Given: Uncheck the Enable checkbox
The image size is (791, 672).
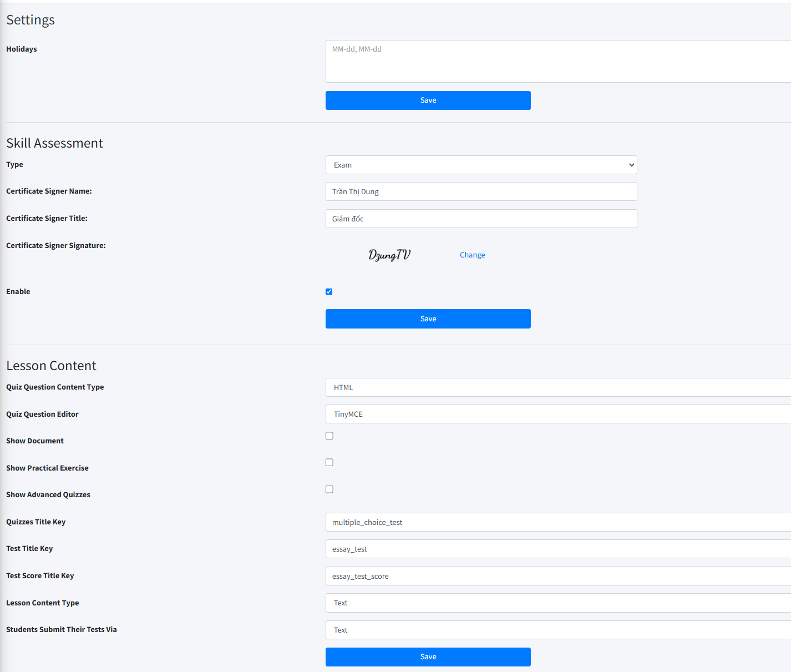Looking at the screenshot, I should (329, 292).
